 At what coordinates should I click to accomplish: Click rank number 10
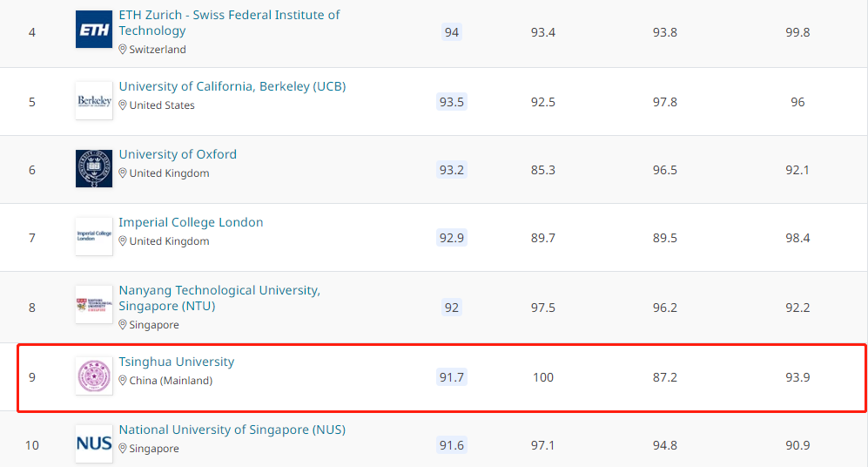tap(32, 445)
